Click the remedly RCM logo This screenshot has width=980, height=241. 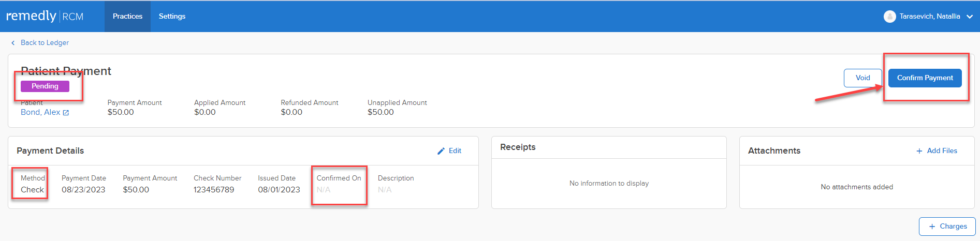pyautogui.click(x=45, y=16)
